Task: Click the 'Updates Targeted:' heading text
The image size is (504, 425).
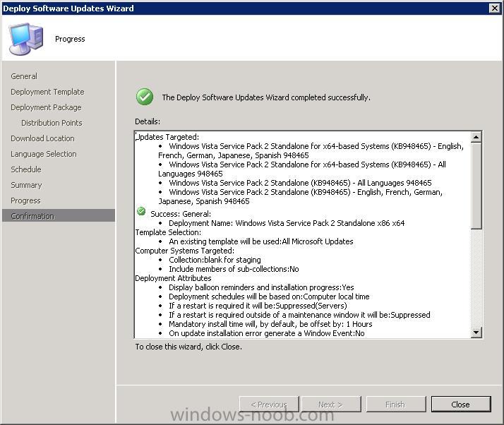Action: click(167, 137)
